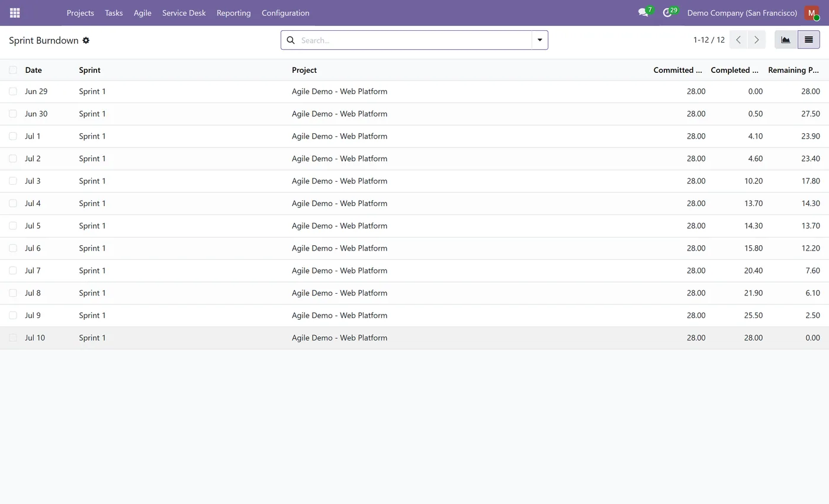The height and width of the screenshot is (504, 829).
Task: Click completed value 21.90
Action: tap(753, 293)
